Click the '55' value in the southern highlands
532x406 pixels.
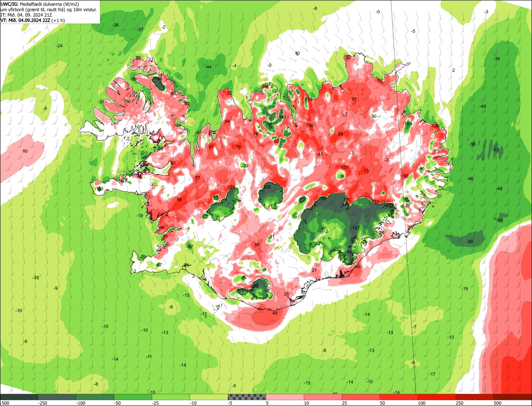pos(257,245)
